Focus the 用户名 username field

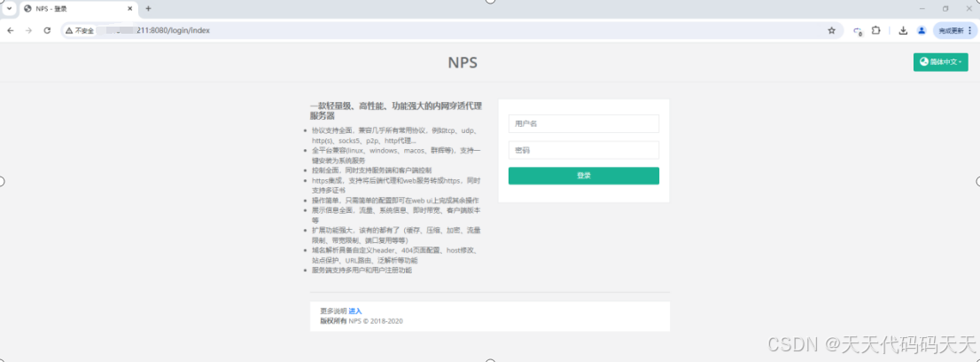coord(584,124)
